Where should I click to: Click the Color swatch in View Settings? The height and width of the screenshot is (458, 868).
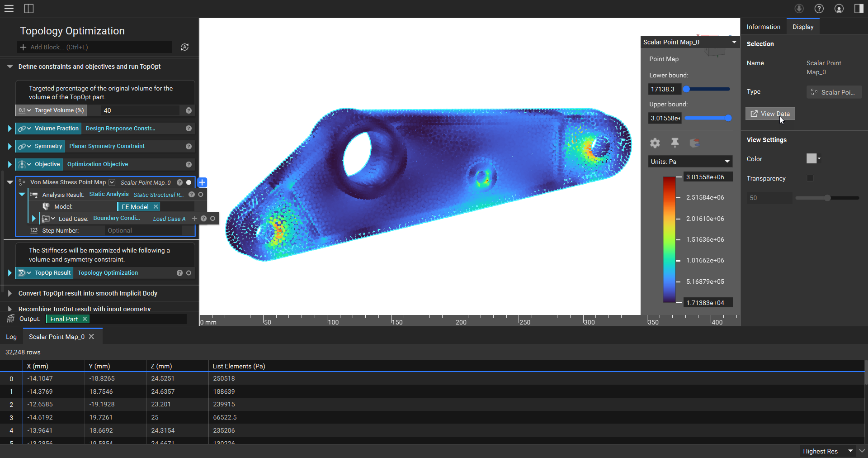pyautogui.click(x=811, y=158)
